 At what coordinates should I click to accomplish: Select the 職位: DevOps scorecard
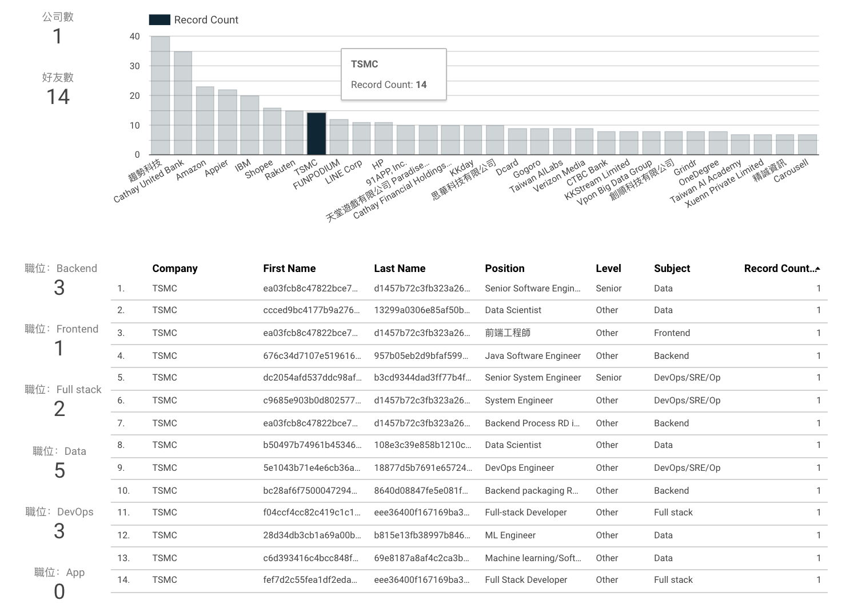(x=59, y=523)
